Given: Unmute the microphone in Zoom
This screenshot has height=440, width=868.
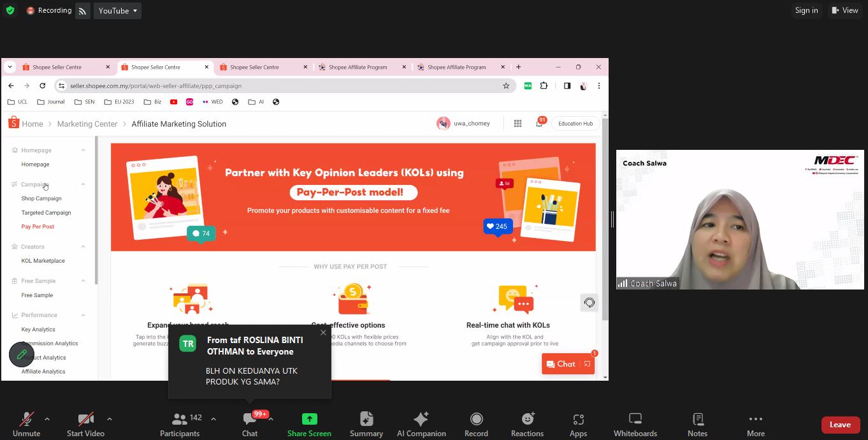Looking at the screenshot, I should click(x=26, y=424).
